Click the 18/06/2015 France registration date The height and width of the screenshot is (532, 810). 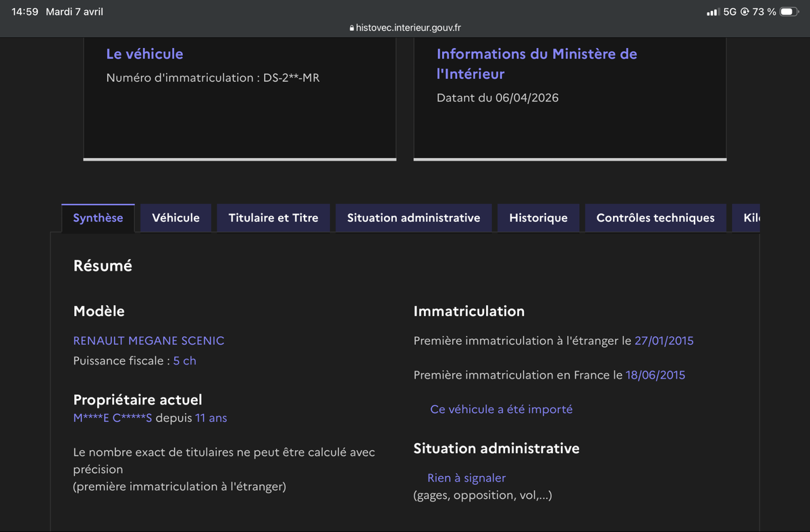point(655,375)
